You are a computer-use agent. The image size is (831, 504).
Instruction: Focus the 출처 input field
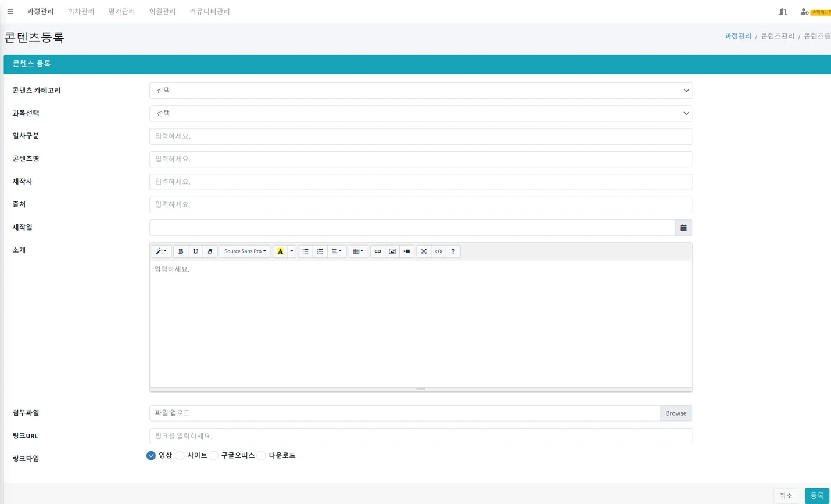click(421, 205)
